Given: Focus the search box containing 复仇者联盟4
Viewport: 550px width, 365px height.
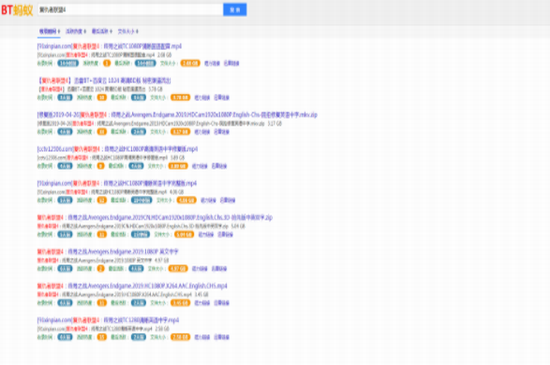Looking at the screenshot, I should [130, 10].
